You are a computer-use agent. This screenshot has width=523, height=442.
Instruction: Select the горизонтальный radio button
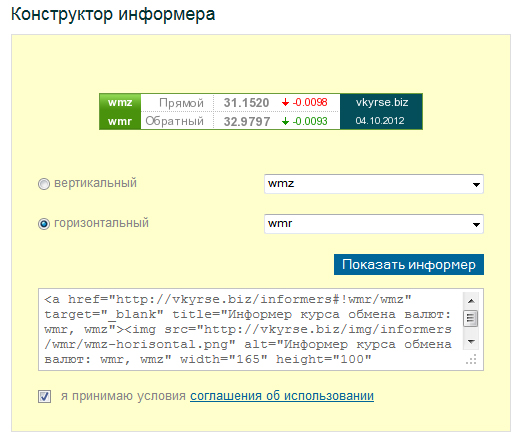point(44,224)
